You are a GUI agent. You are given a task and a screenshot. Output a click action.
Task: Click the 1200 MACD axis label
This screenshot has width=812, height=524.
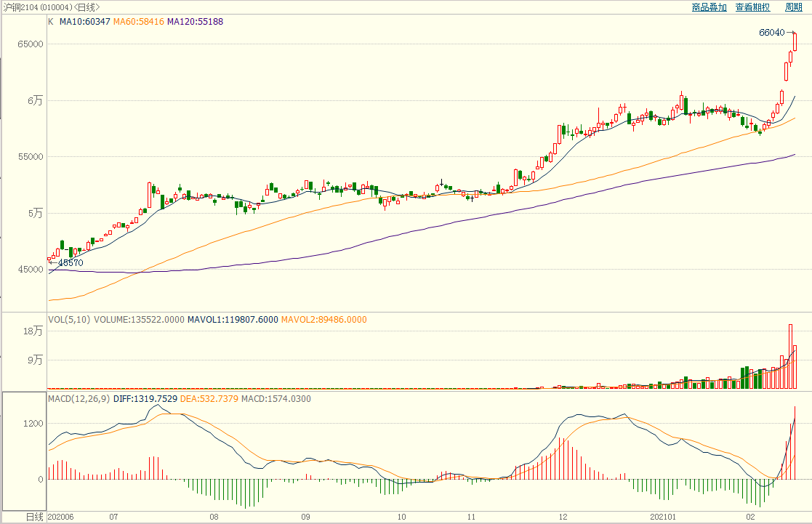33,424
